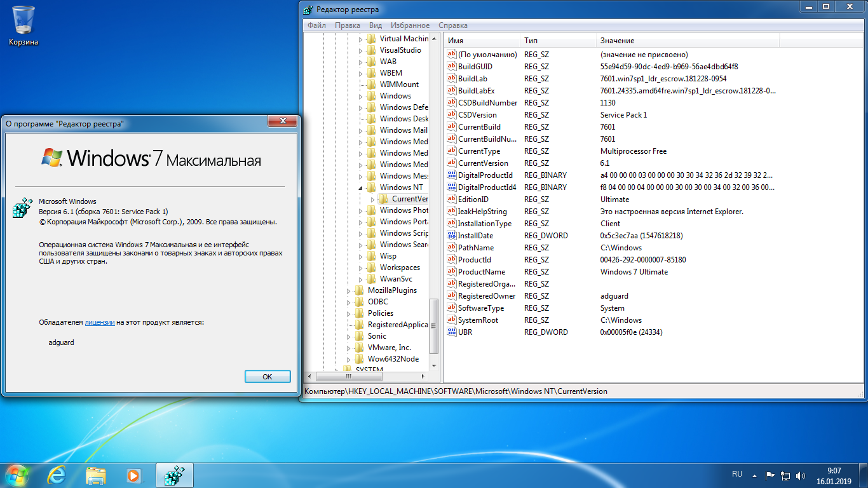
Task: Select the WAB folder icon
Action: (x=371, y=62)
